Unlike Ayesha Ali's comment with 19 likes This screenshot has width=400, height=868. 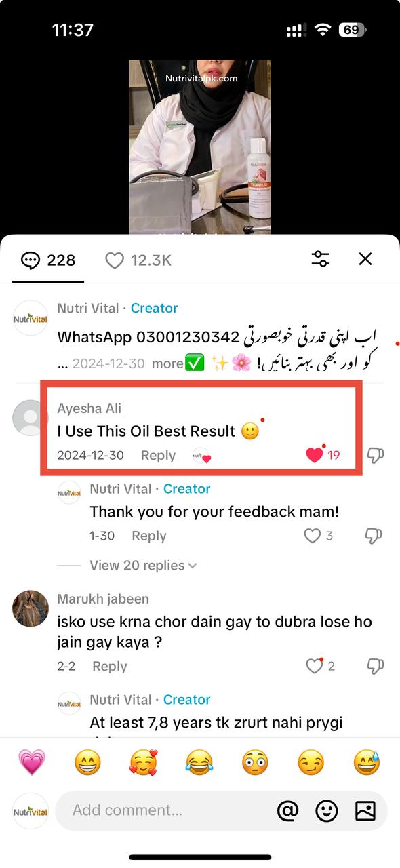[315, 455]
